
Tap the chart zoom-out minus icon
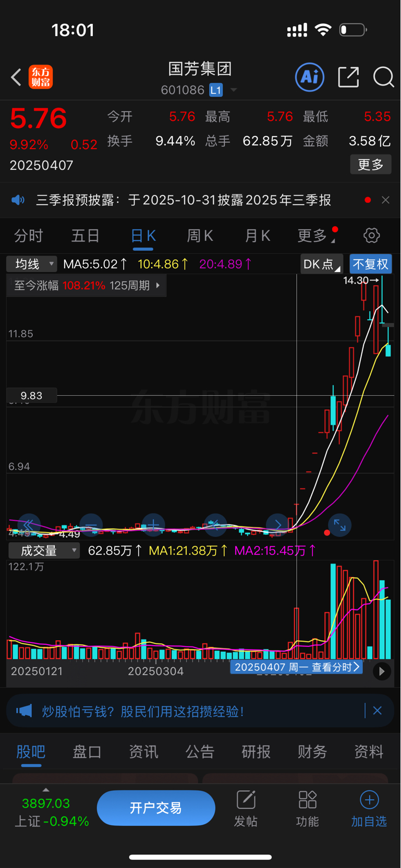[x=91, y=524]
